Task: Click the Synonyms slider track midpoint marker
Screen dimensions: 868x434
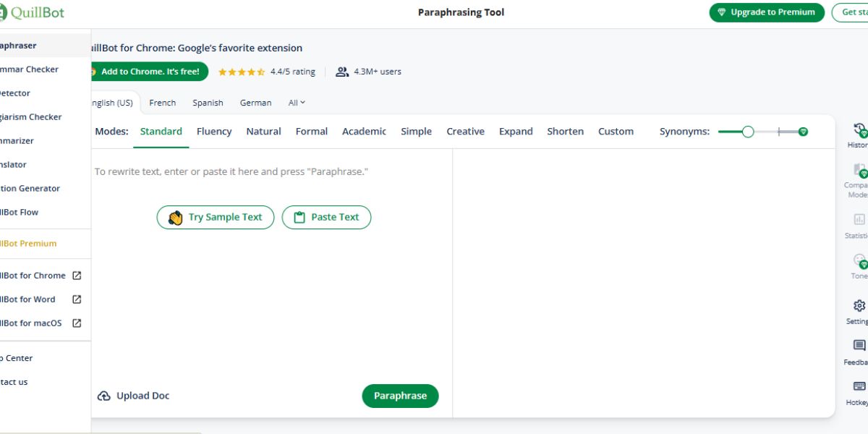Action: [779, 132]
